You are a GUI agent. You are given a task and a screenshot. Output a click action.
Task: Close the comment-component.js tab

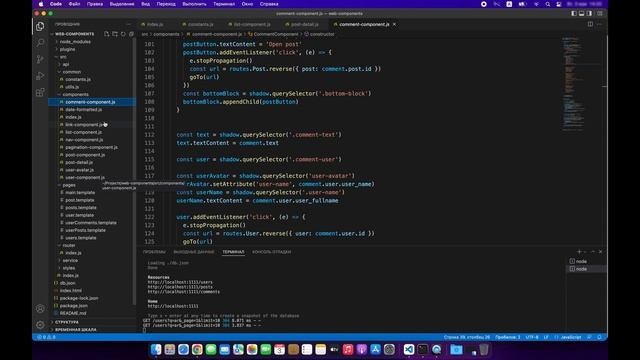(394, 24)
